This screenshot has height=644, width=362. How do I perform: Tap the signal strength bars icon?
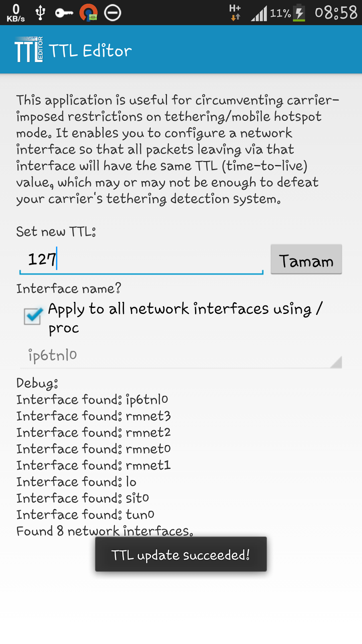[259, 13]
